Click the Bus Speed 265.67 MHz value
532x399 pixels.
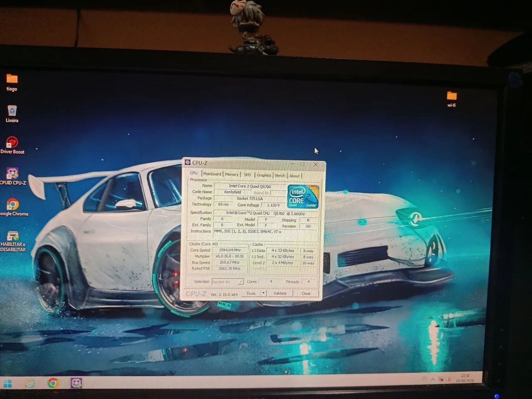pyautogui.click(x=230, y=262)
